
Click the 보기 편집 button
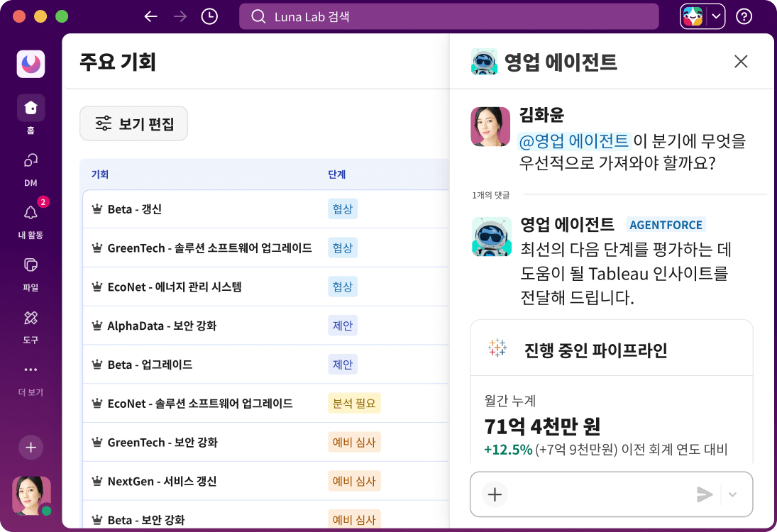point(133,123)
